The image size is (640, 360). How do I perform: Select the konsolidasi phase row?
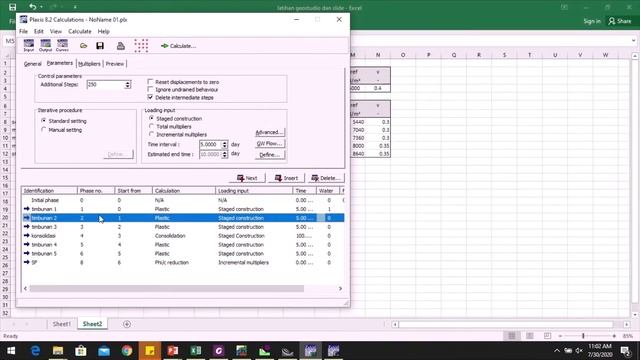click(x=183, y=236)
